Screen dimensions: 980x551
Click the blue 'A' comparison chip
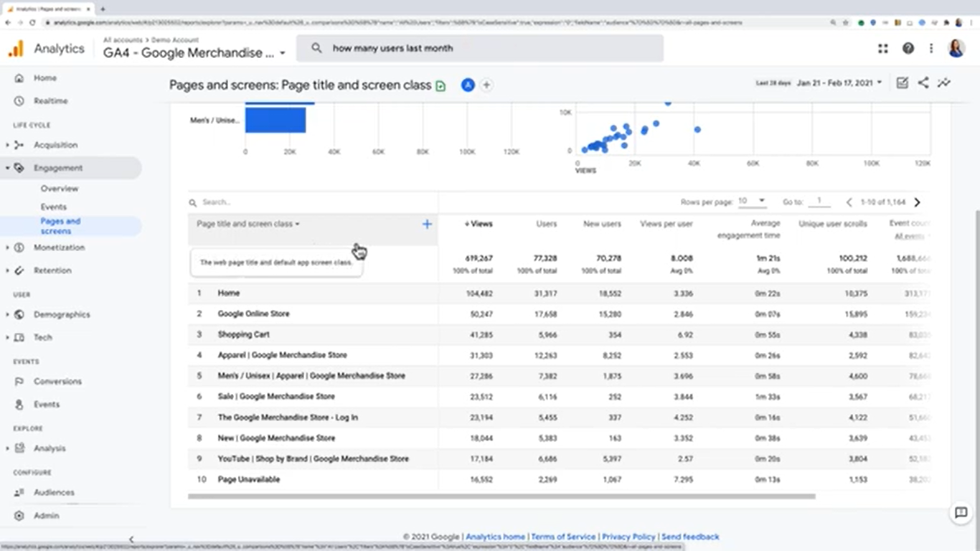point(468,85)
